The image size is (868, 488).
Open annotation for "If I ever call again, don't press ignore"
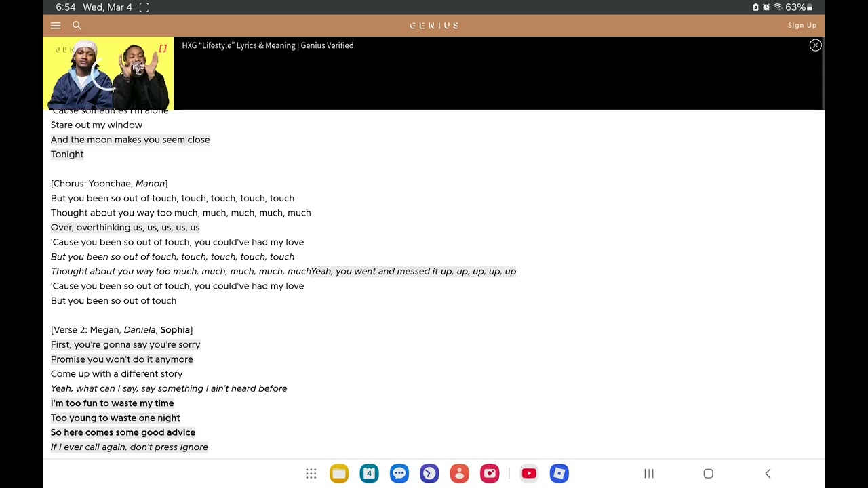click(x=130, y=447)
